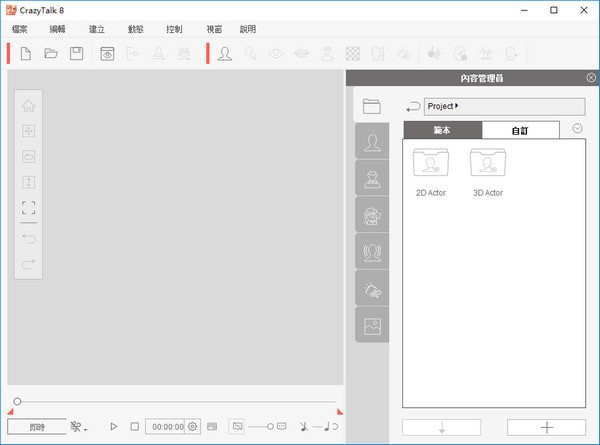The width and height of the screenshot is (600, 445).
Task: Click the timeline playhead slider handle
Action: (x=17, y=402)
